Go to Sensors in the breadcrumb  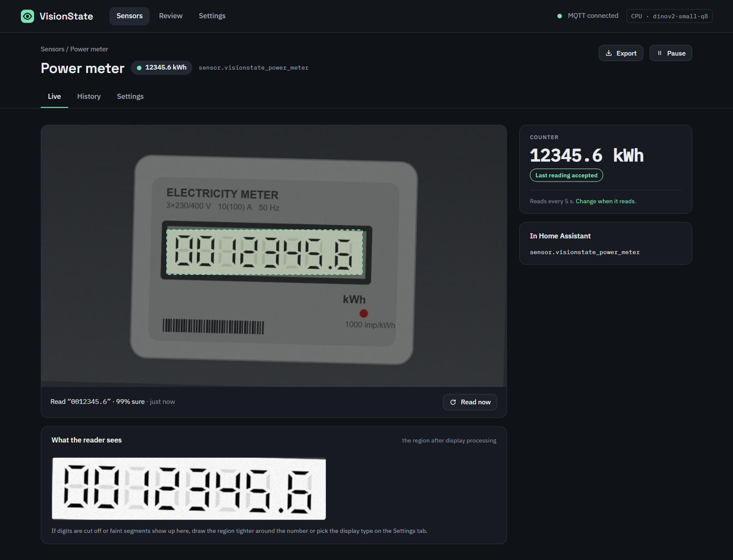[52, 49]
